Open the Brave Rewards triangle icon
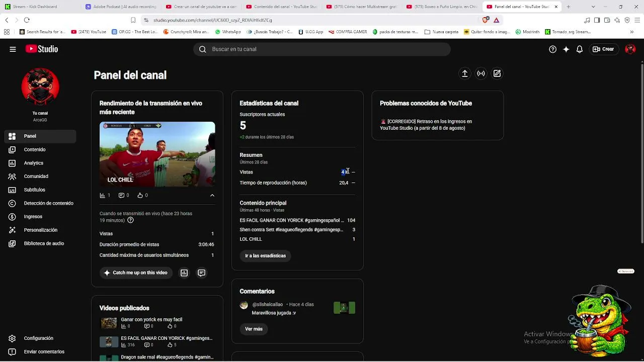644x362 pixels. [496, 20]
